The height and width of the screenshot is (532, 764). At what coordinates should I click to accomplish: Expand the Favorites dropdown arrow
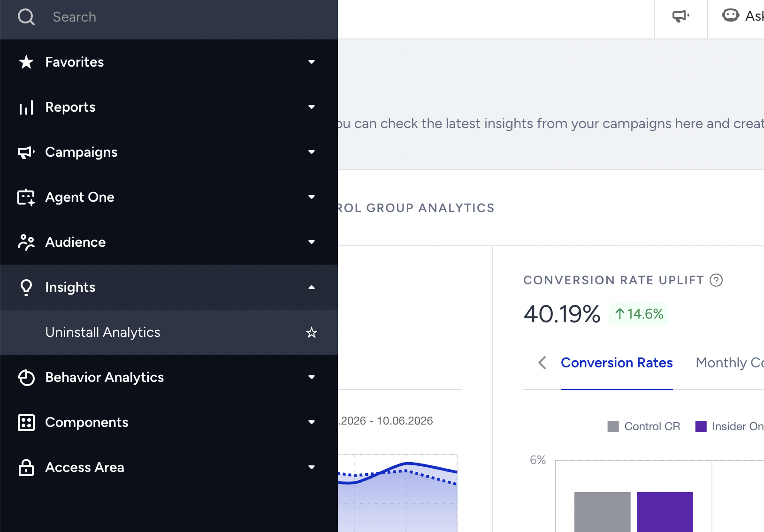tap(312, 62)
